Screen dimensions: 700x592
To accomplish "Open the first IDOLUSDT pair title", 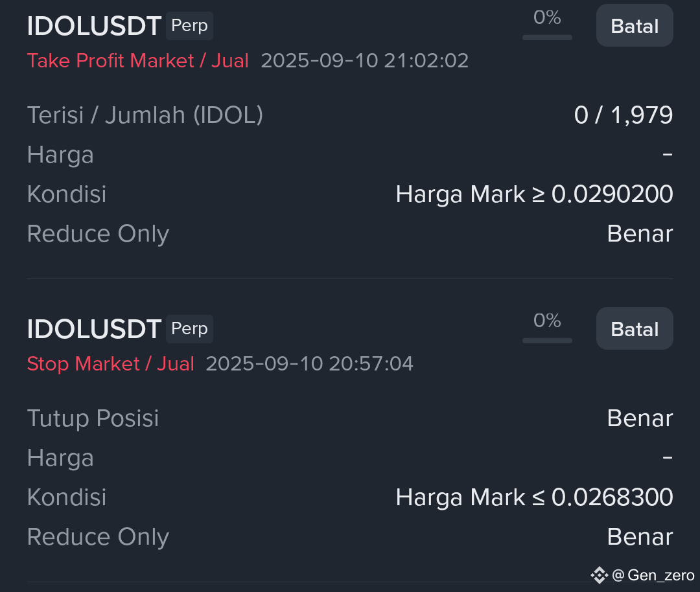I will click(x=94, y=26).
